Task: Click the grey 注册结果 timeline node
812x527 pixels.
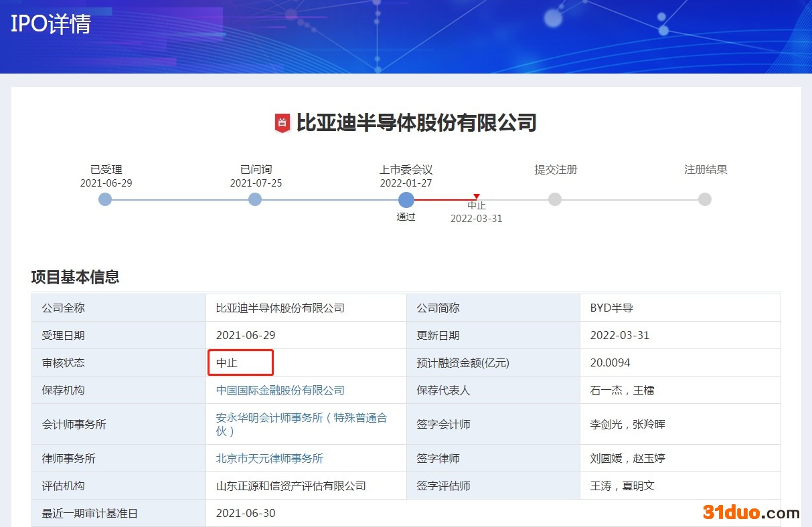Action: tap(705, 199)
